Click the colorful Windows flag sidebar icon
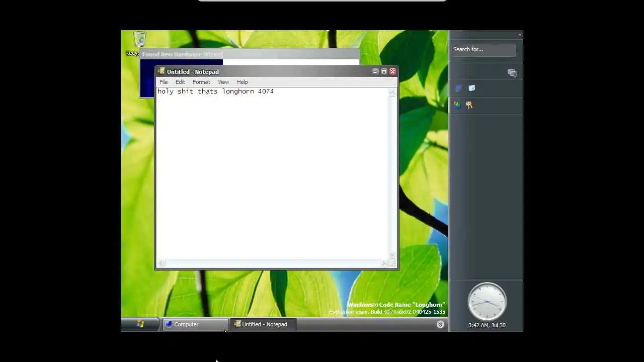Viewport: 644px width, 362px height. point(457,105)
